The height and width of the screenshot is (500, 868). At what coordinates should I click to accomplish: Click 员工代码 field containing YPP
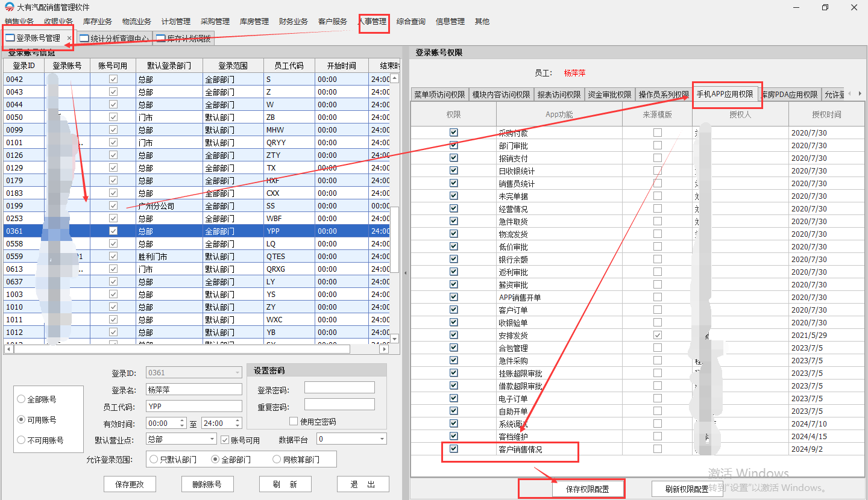[193, 406]
